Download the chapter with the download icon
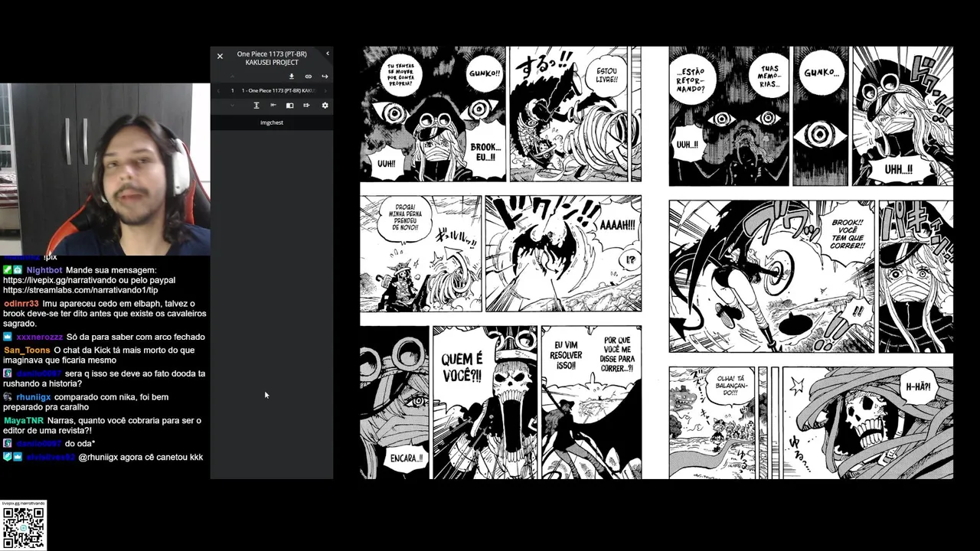Screen dimensions: 980x551 [292, 77]
